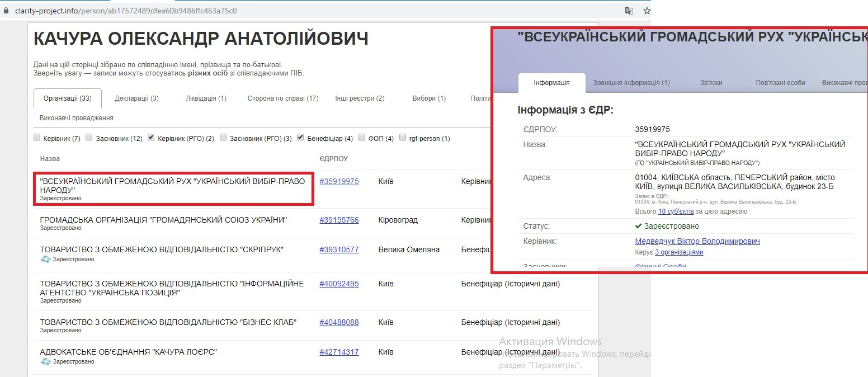Open the Сторона по справі (17) tab

coord(283,98)
